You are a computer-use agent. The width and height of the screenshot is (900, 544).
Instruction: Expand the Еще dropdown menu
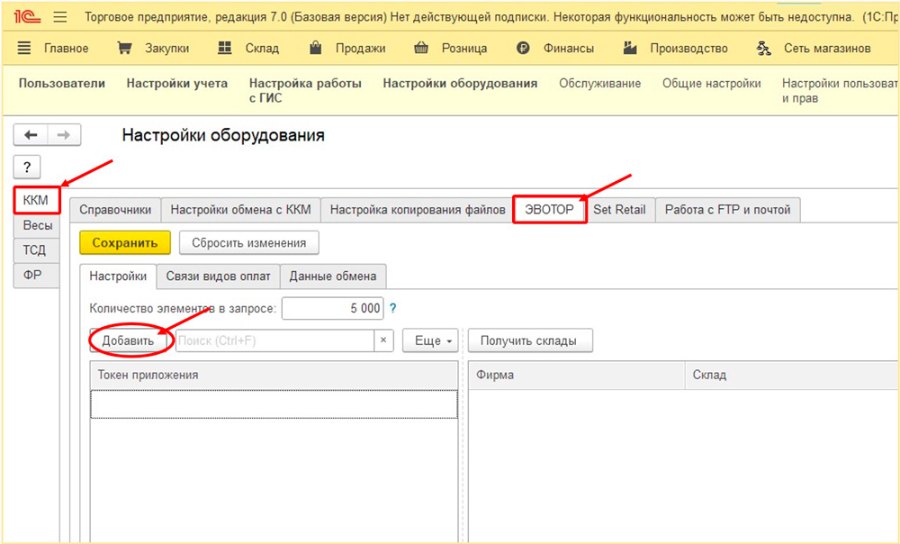tap(430, 341)
